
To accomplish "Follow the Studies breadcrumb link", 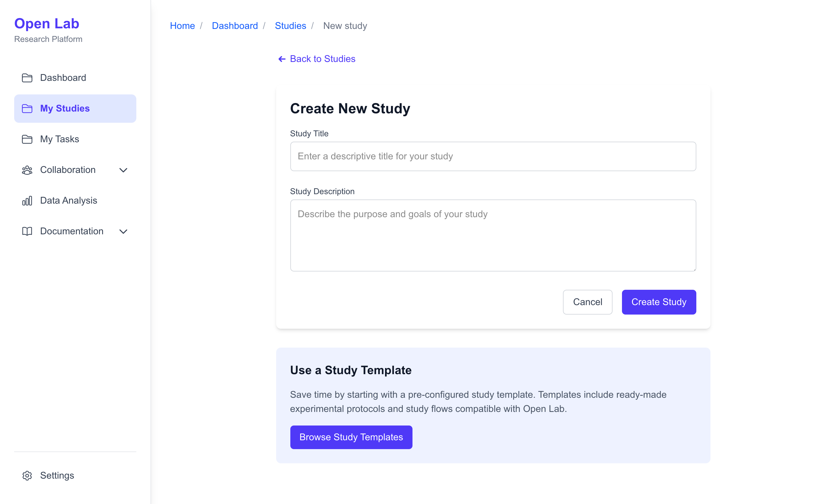I will tap(290, 25).
